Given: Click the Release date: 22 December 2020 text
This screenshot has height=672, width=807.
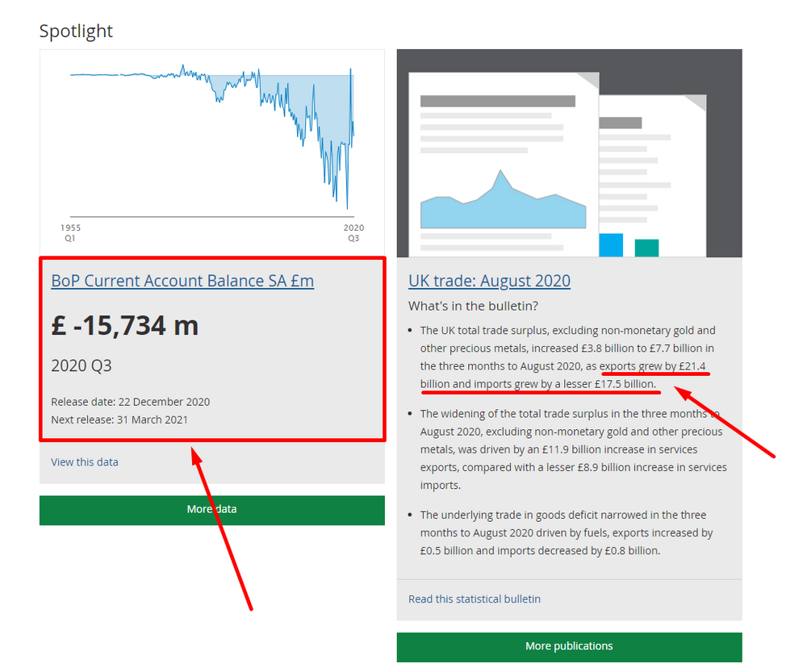Looking at the screenshot, I should (x=131, y=401).
